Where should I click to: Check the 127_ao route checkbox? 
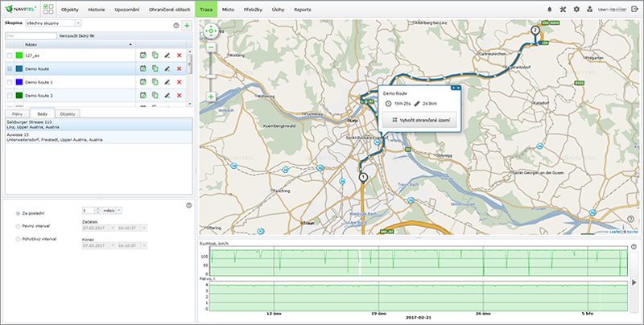(10, 56)
